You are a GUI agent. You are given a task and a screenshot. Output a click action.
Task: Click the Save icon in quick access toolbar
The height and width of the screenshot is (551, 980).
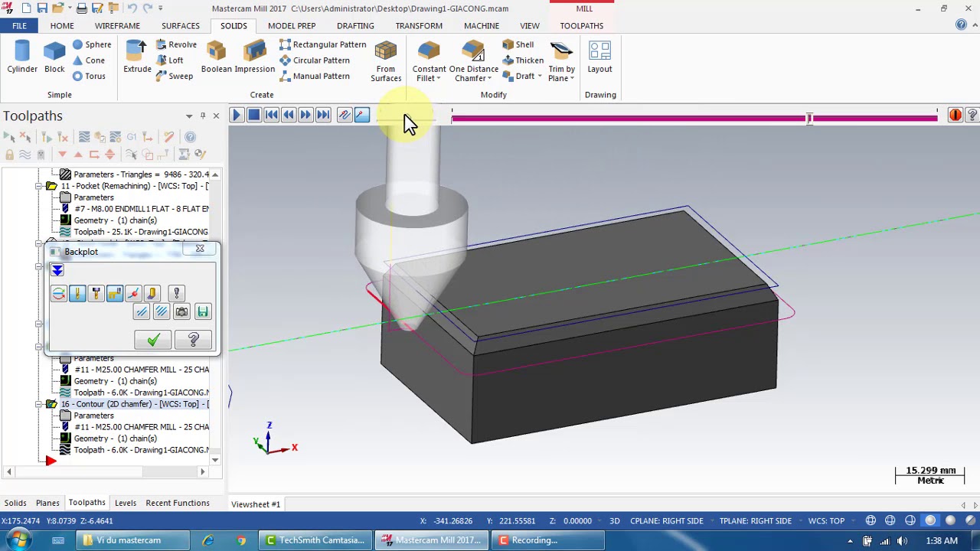43,8
